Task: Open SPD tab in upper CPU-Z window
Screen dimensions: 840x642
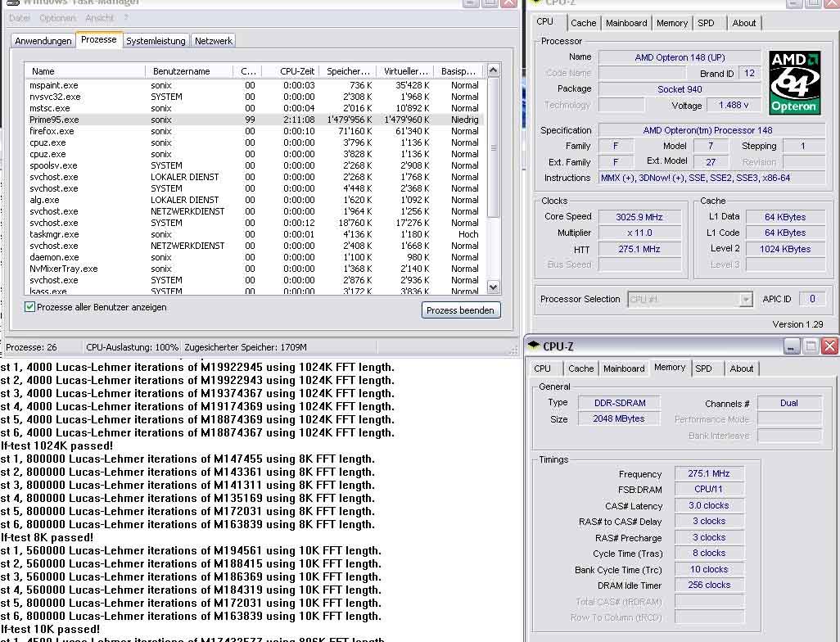Action: (706, 23)
